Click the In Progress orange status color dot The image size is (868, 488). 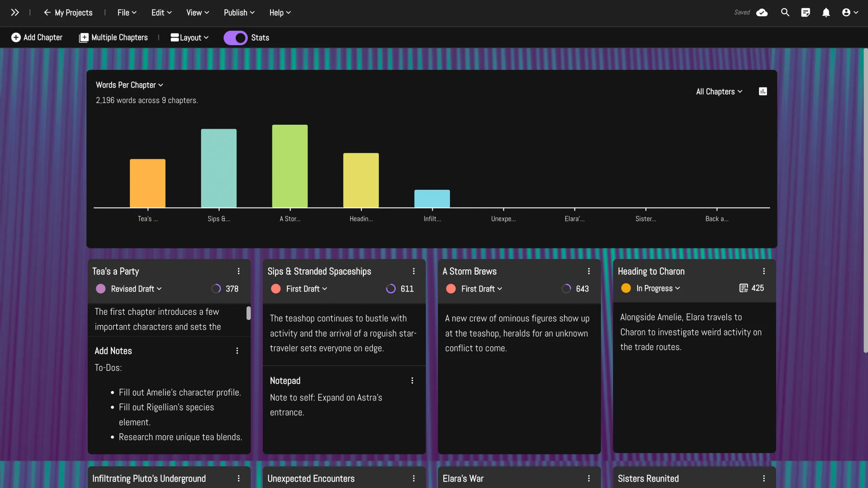point(626,288)
